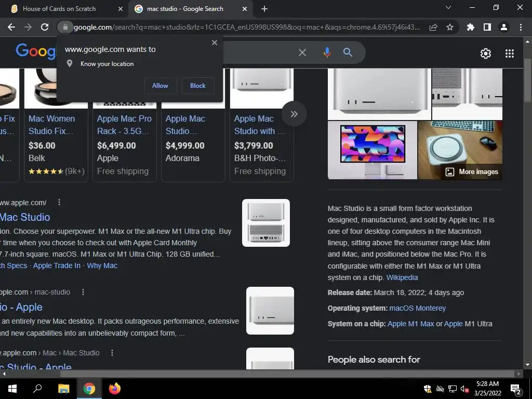Open network icon in system tray
Screen dimensions: 532x399
click(453, 389)
